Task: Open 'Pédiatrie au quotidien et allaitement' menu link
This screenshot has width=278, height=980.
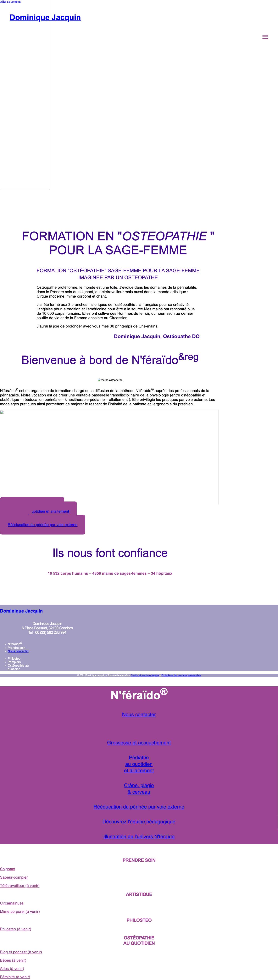Action: [139, 764]
